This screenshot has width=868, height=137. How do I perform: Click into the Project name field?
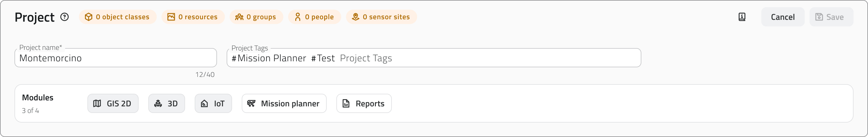click(x=115, y=58)
